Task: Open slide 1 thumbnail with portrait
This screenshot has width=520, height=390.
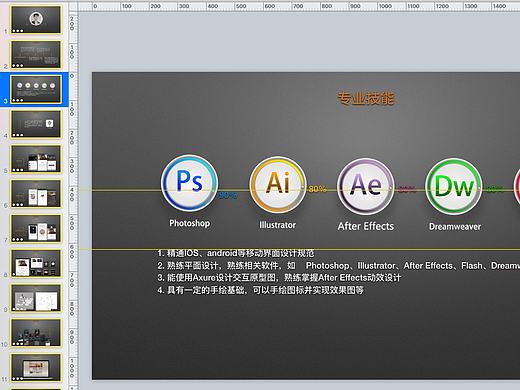Action: 36,20
